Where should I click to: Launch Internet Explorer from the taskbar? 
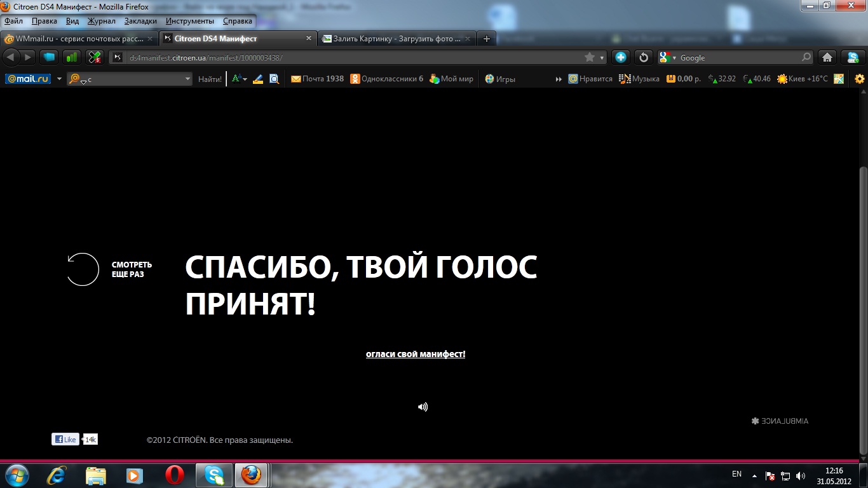57,475
